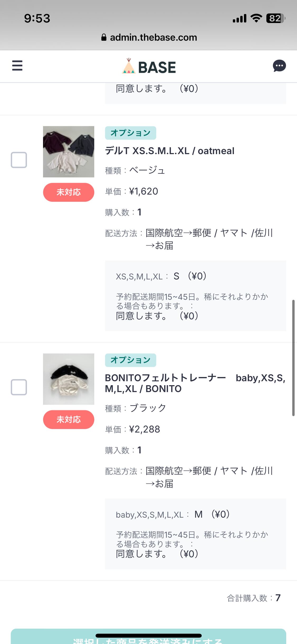Open the デルT XS.S.M.L.XL / oatmeal title
This screenshot has width=297, height=644.
pos(169,151)
